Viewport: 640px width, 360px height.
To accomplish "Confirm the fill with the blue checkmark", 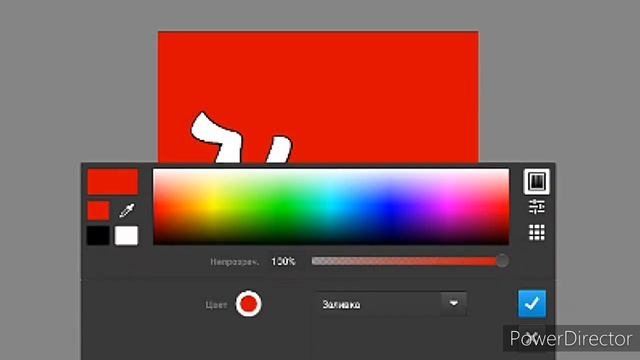I will click(532, 304).
